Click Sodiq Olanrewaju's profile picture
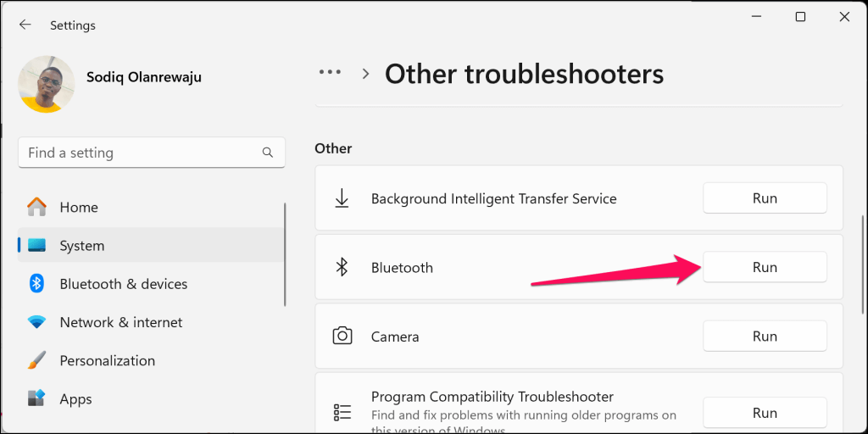The width and height of the screenshot is (868, 434). tap(46, 85)
